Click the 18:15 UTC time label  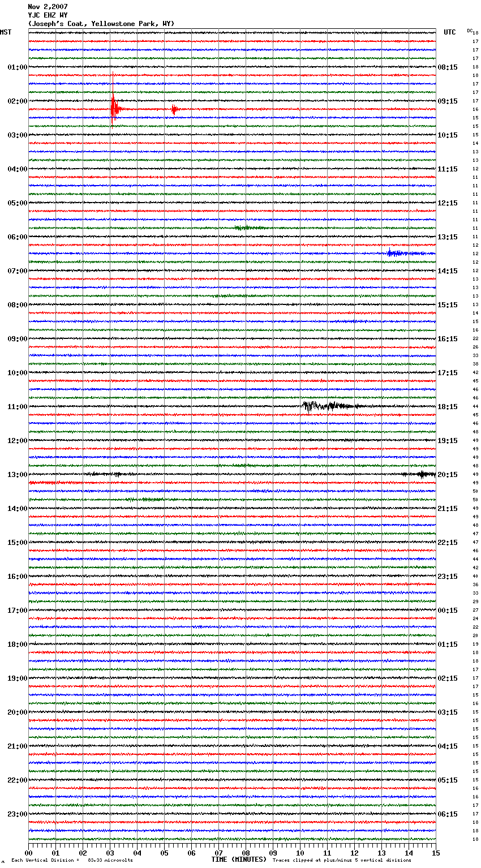click(x=447, y=407)
